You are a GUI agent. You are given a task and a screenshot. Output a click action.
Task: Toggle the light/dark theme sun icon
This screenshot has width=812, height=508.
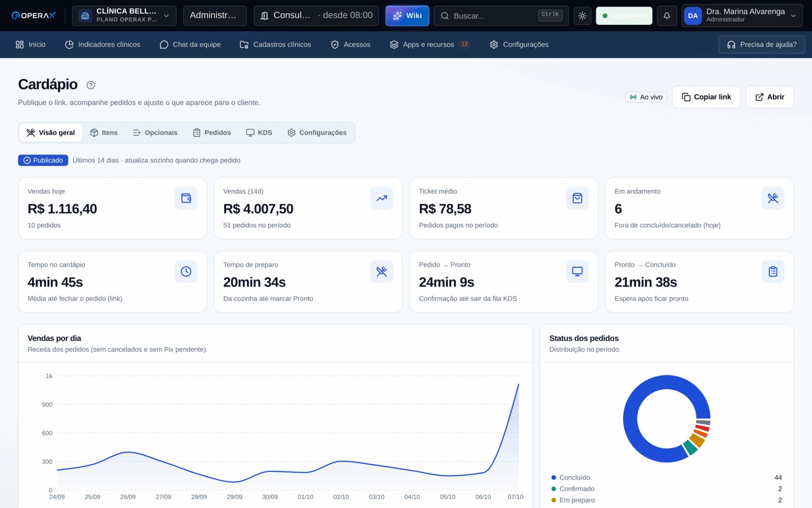[x=582, y=16]
